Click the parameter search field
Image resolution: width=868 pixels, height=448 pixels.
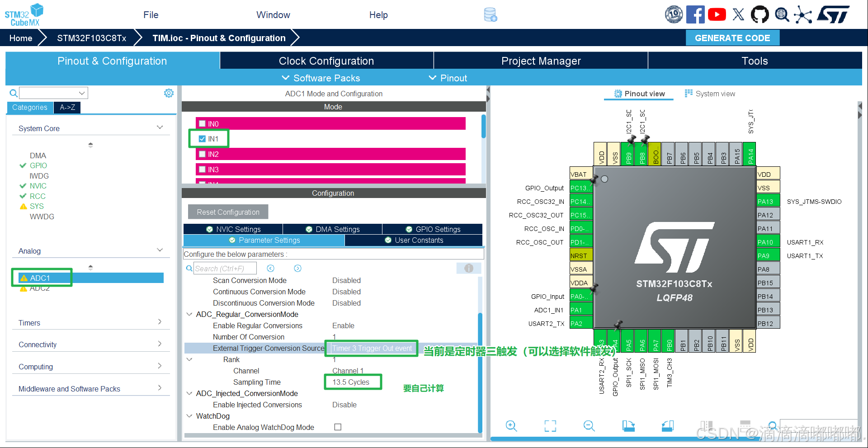pyautogui.click(x=225, y=269)
